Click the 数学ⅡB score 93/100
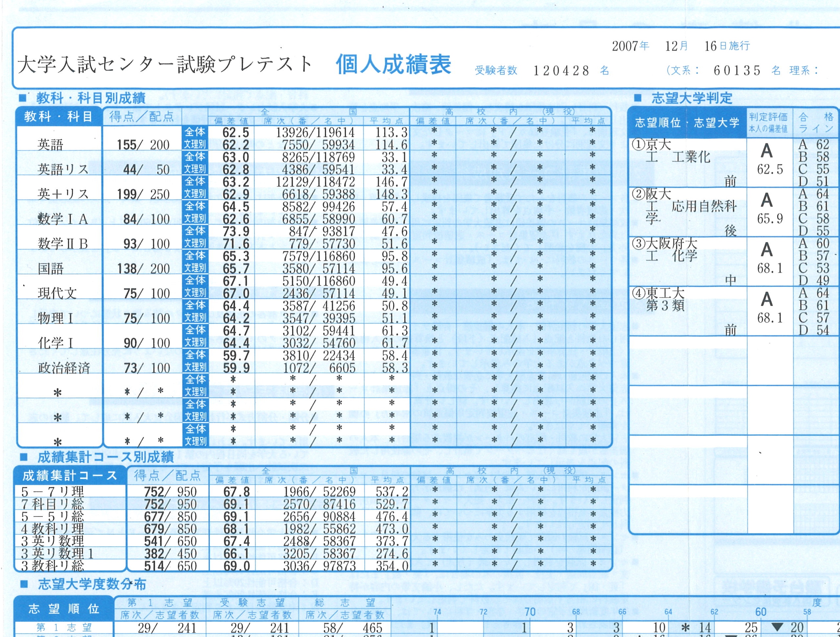 [146, 244]
